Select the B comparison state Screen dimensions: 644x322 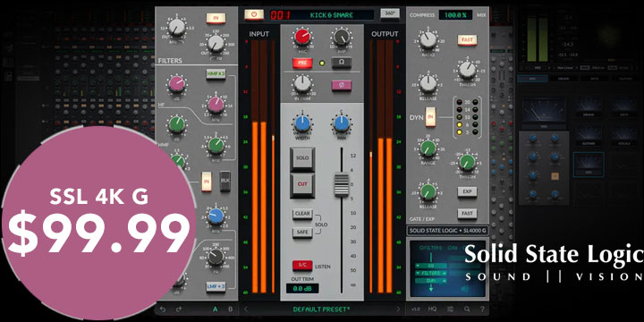click(x=230, y=309)
